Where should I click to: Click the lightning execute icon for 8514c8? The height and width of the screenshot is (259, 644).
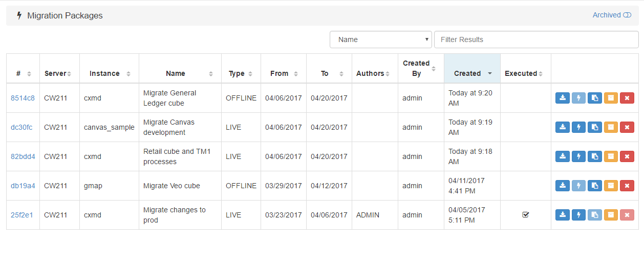click(578, 98)
